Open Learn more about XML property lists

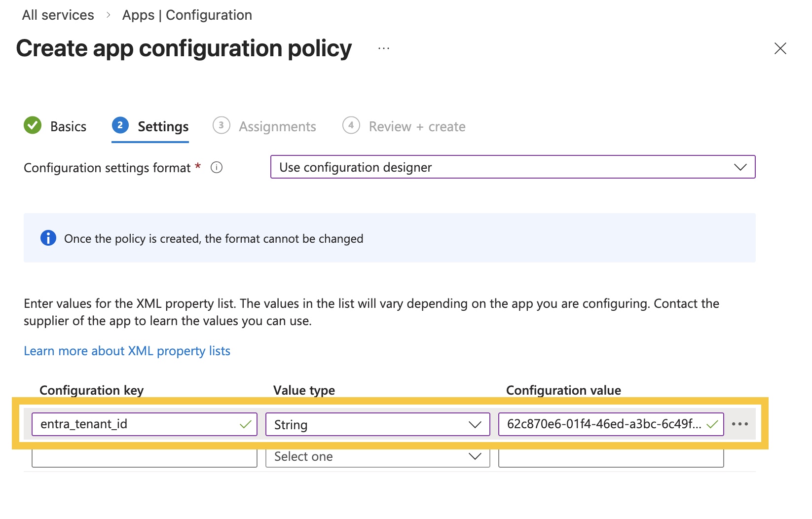pos(127,351)
